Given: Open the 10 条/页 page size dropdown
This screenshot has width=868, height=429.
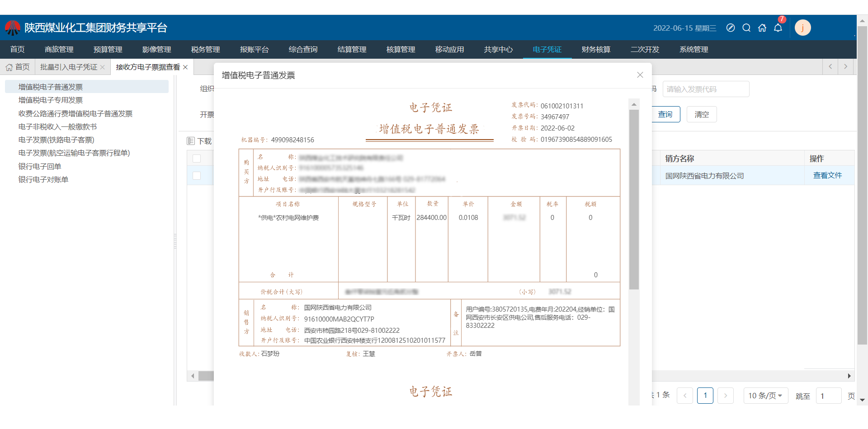Looking at the screenshot, I should [765, 396].
